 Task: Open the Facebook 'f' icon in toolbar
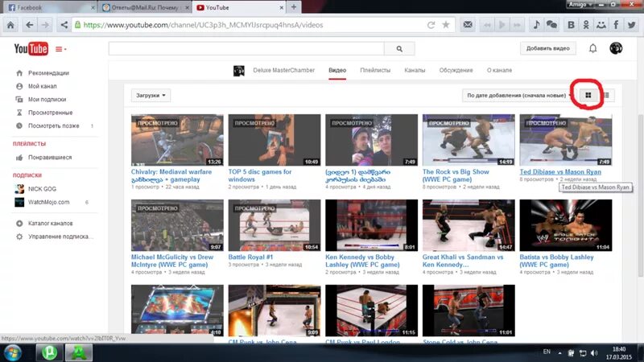(616, 25)
